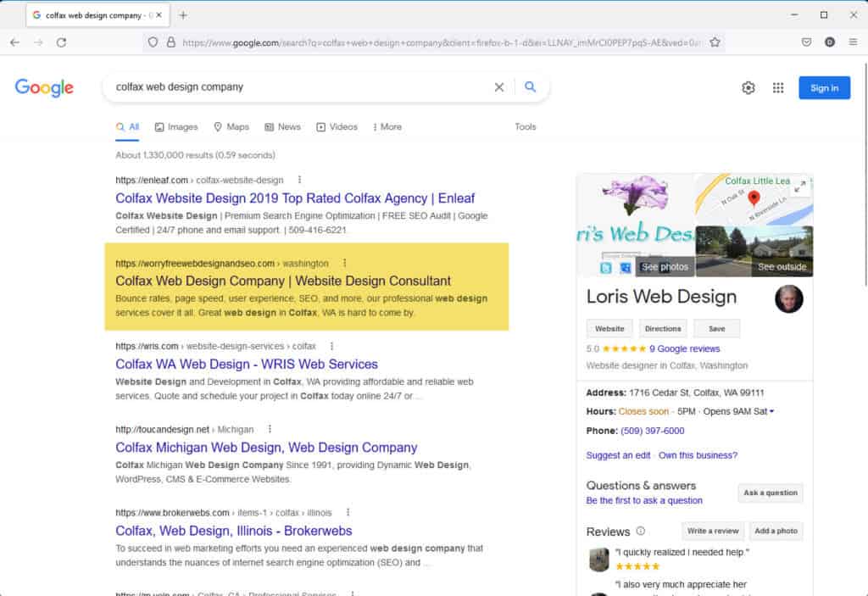
Task: Click the padlock site info icon
Action: click(171, 42)
